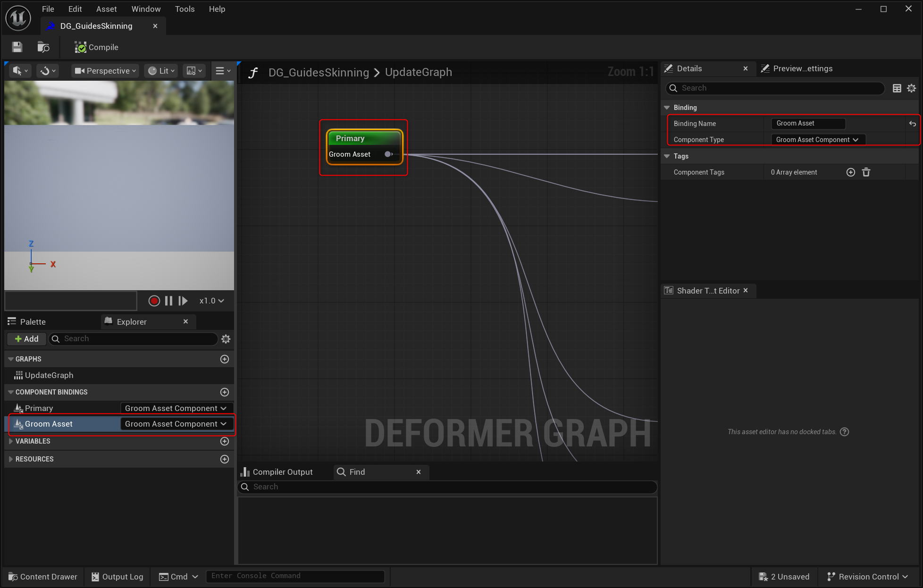Screen dimensions: 923x588
Task: Click the Save asset icon
Action: click(x=17, y=47)
